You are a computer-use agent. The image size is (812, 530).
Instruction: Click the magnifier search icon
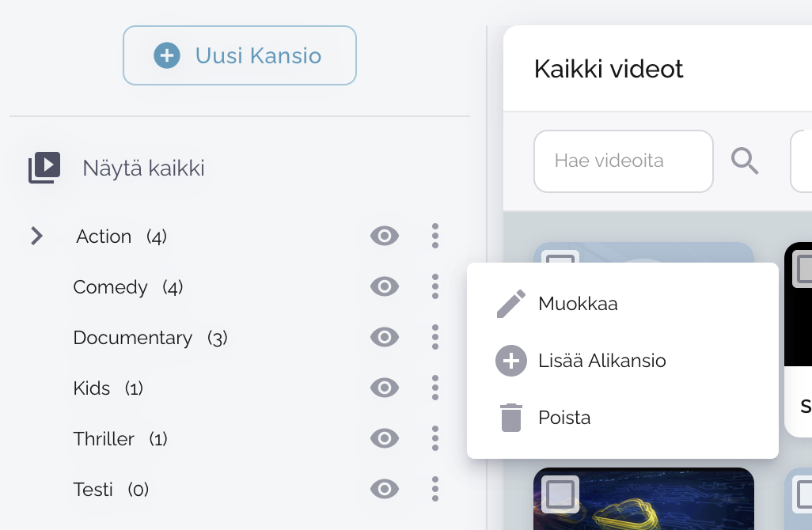(x=744, y=161)
